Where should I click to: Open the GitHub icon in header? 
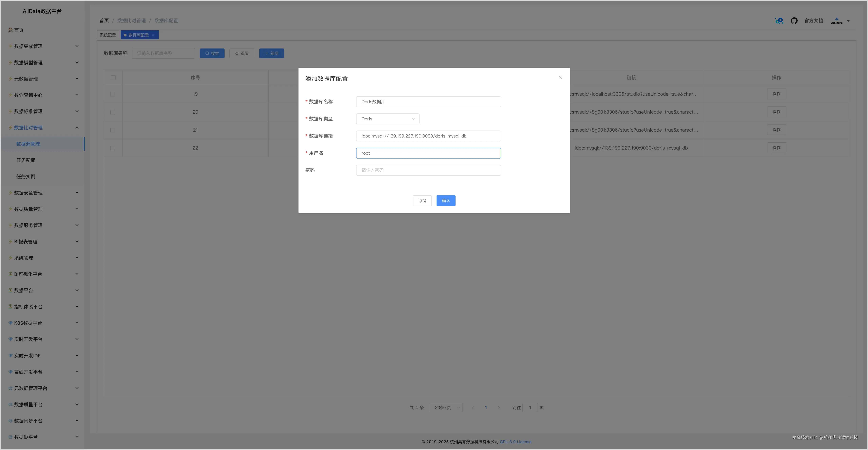click(794, 21)
